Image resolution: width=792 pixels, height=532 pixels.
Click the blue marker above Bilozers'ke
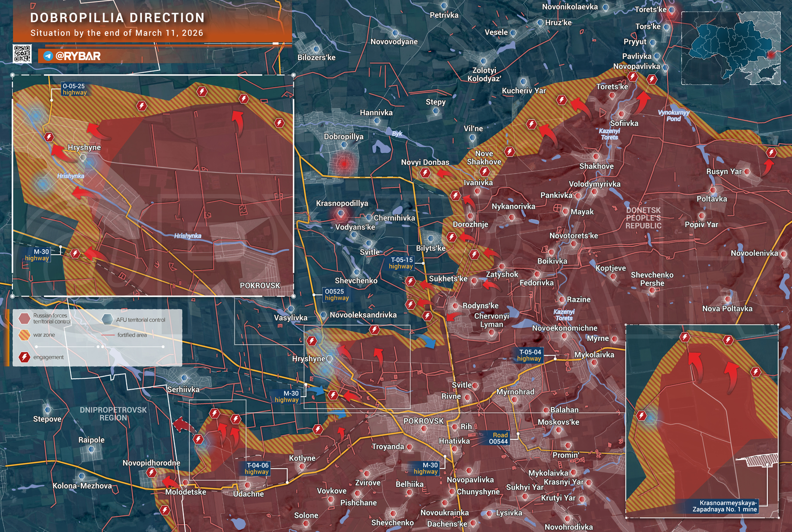point(316,49)
